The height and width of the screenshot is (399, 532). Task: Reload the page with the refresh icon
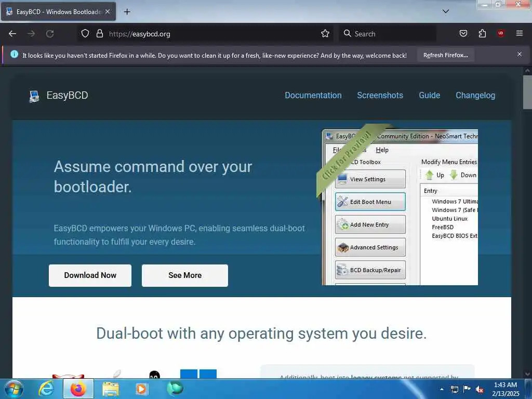[50, 34]
